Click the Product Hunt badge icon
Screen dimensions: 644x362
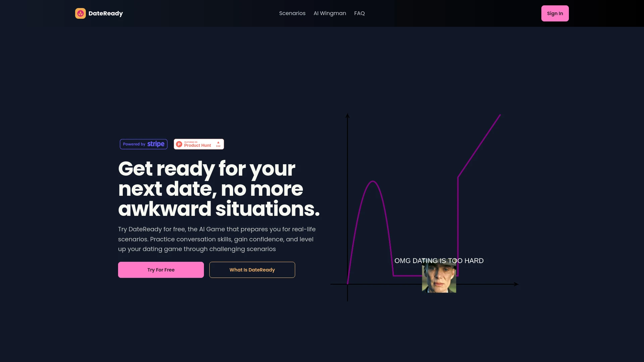(x=179, y=144)
